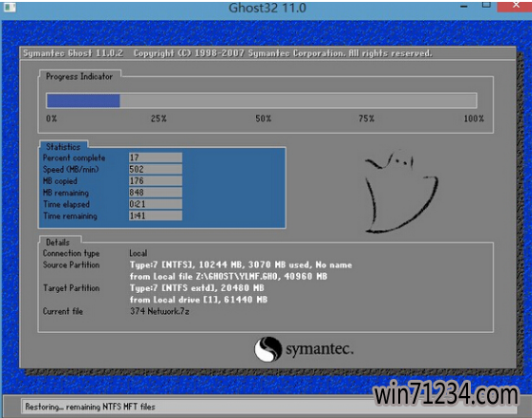Image resolution: width=532 pixels, height=418 pixels.
Task: Click the 'Target Partition' label
Action: 72,288
